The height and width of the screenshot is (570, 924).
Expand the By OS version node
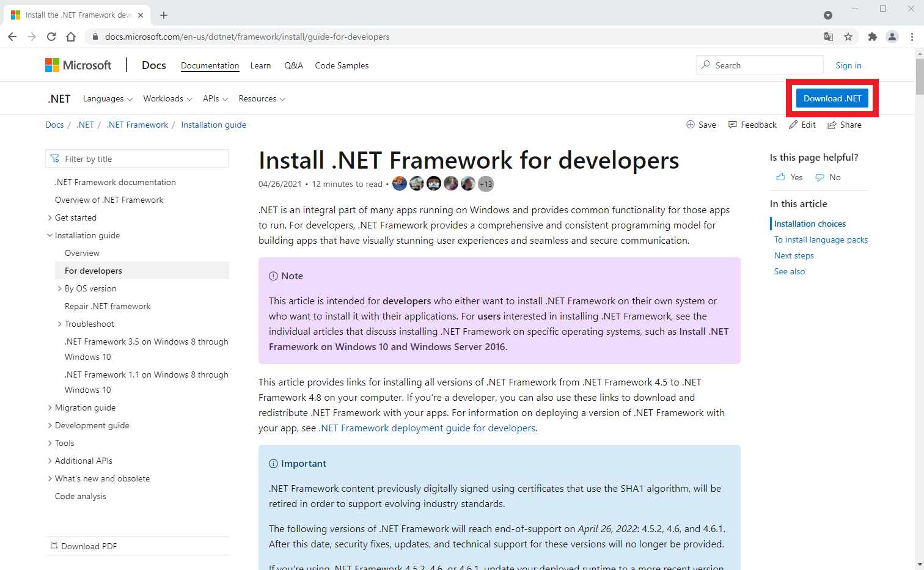59,288
